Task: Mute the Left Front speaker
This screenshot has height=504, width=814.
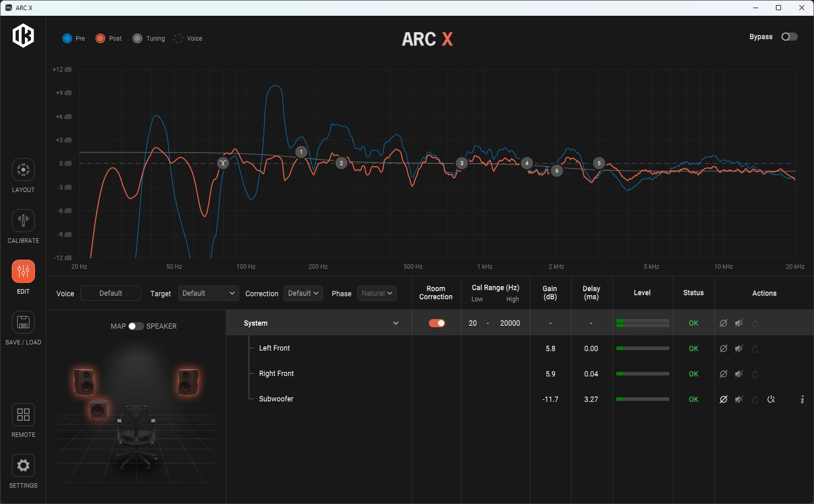Action: 739,349
